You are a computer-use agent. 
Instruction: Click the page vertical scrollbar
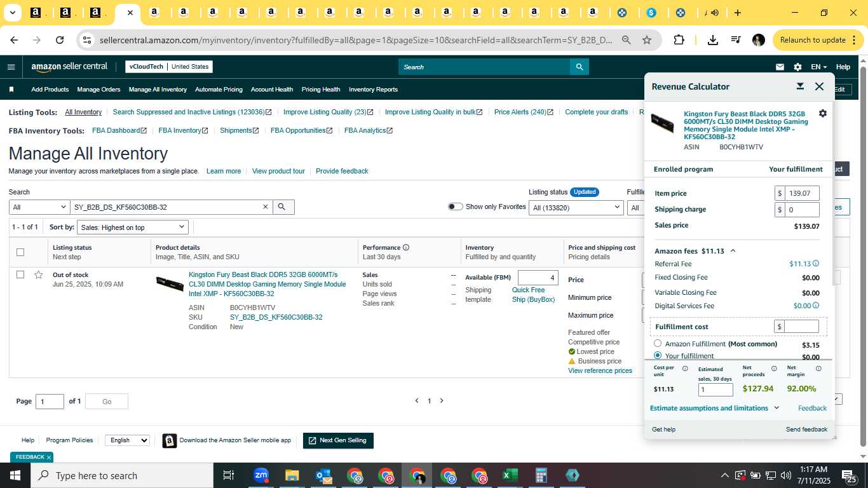[863, 254]
